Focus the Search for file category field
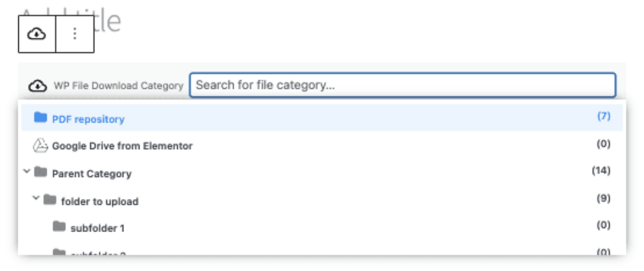 [402, 85]
